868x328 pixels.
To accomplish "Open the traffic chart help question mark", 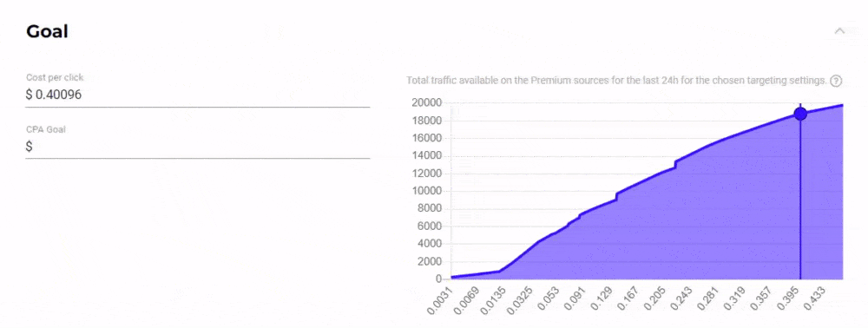I will [836, 82].
